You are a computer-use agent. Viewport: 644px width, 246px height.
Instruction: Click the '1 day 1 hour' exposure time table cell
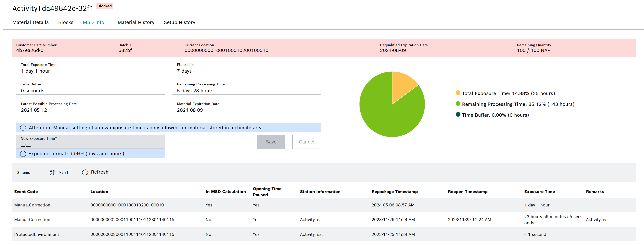click(x=537, y=205)
